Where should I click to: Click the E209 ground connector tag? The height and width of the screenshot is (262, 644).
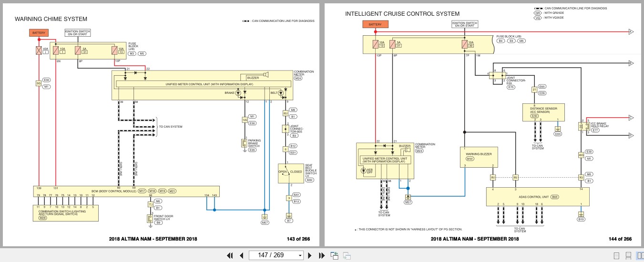coord(558,134)
